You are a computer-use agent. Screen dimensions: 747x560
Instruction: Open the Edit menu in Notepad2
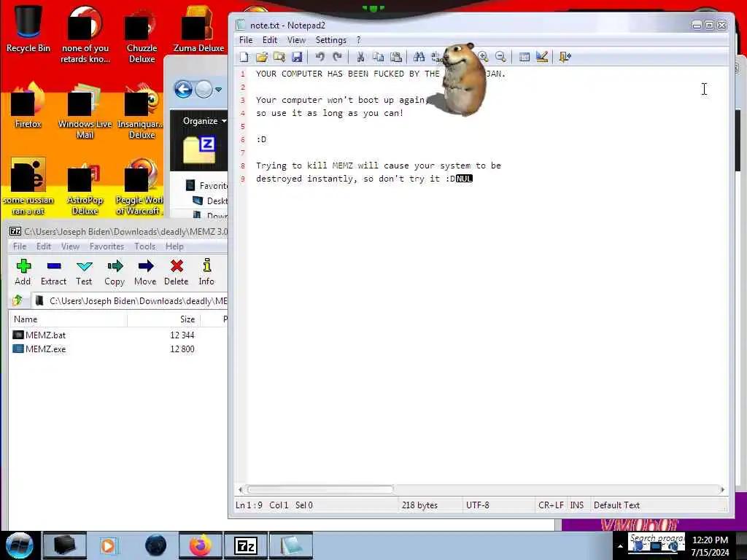coord(270,40)
